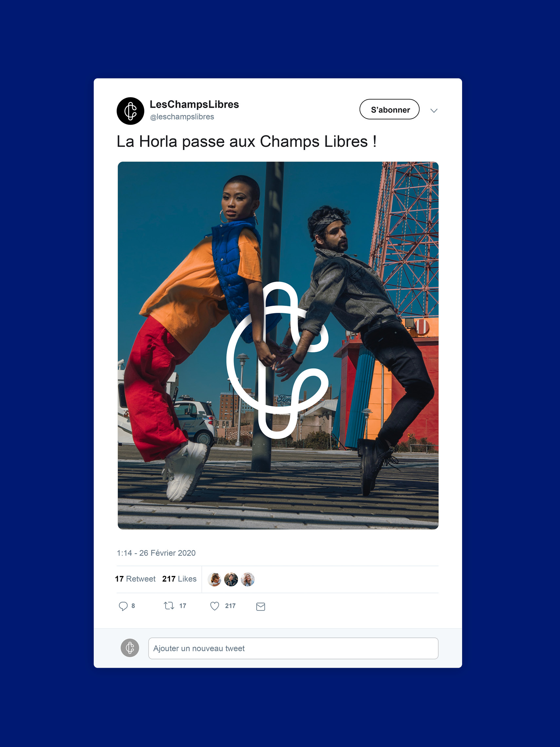
Task: Click the S'abonner follow button
Action: pyautogui.click(x=389, y=109)
